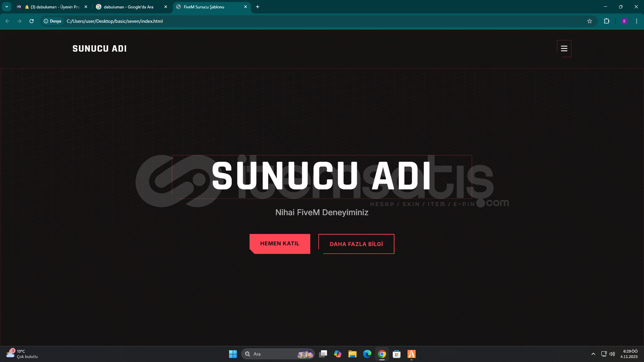This screenshot has width=644, height=362.
Task: Click the Dosya site info chip
Action: coord(53,21)
